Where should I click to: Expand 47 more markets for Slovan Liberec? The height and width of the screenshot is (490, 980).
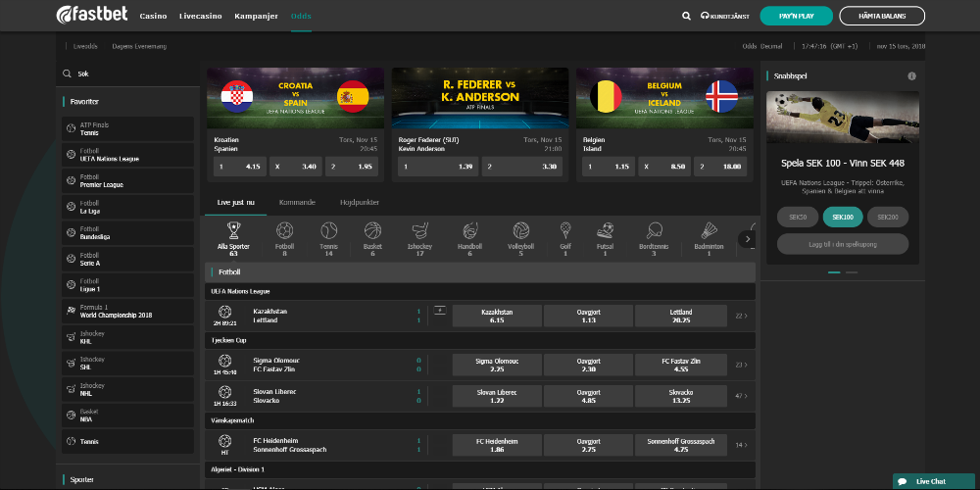[741, 396]
